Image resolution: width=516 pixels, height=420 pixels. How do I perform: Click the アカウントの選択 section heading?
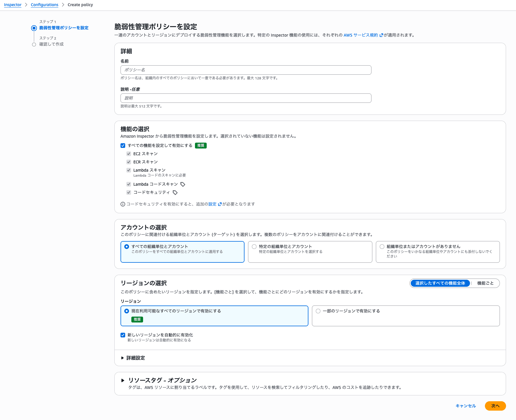(x=144, y=228)
